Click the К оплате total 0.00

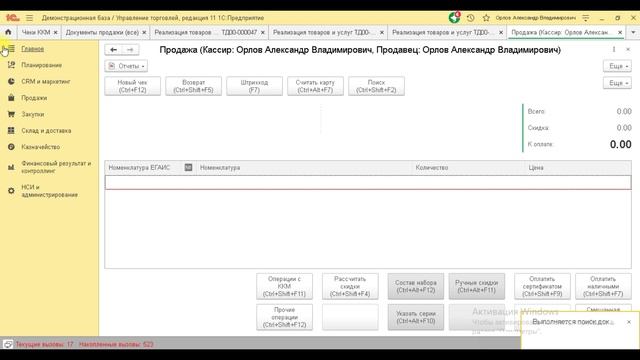pos(620,144)
